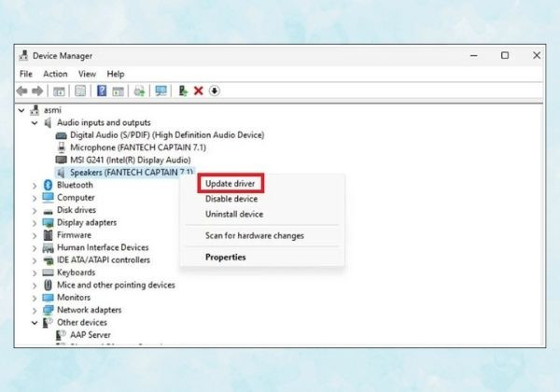The height and width of the screenshot is (392, 560).
Task: Click the Microphone device icon
Action: coord(62,147)
